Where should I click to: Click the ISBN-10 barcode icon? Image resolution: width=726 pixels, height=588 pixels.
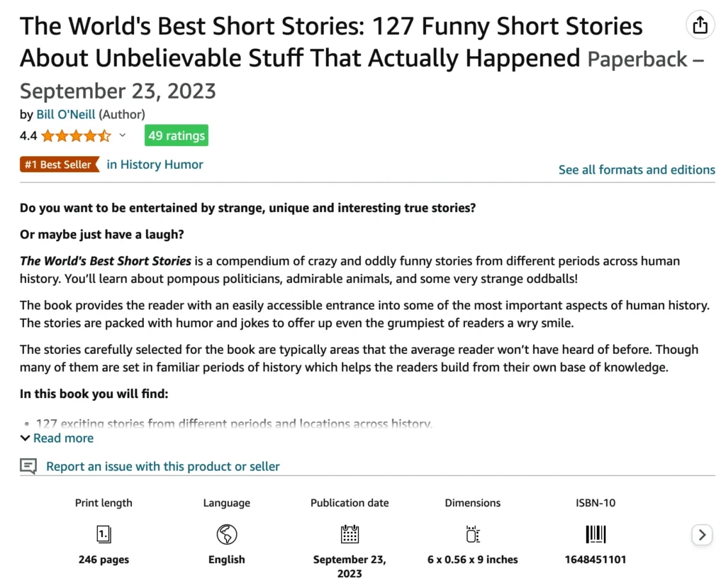click(x=596, y=534)
